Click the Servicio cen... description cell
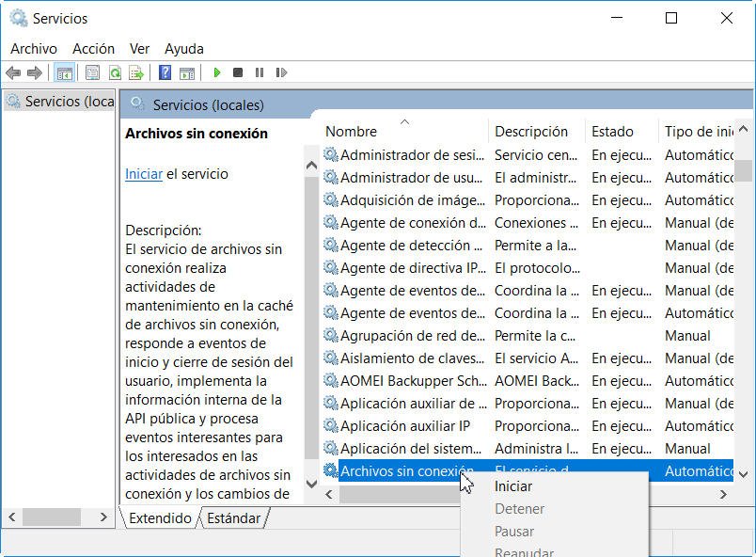Image resolution: width=756 pixels, height=557 pixels. tap(536, 155)
